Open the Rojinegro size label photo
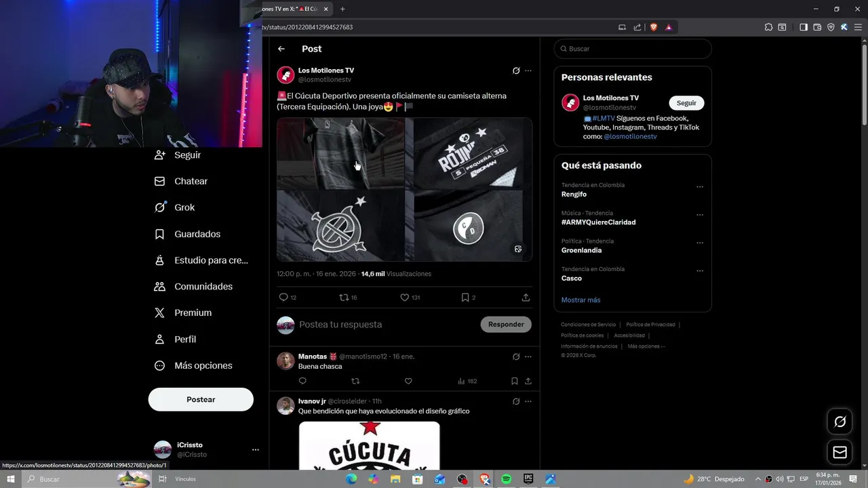 (469, 153)
